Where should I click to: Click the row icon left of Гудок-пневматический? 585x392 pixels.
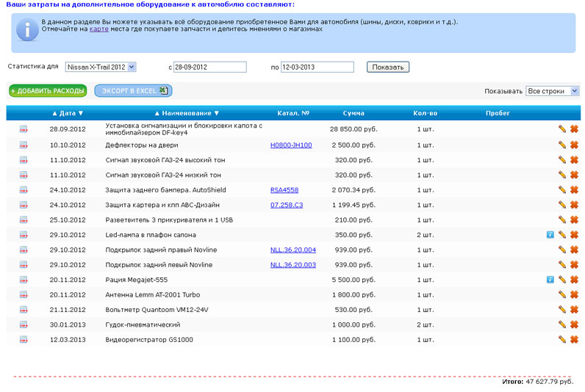[x=24, y=324]
